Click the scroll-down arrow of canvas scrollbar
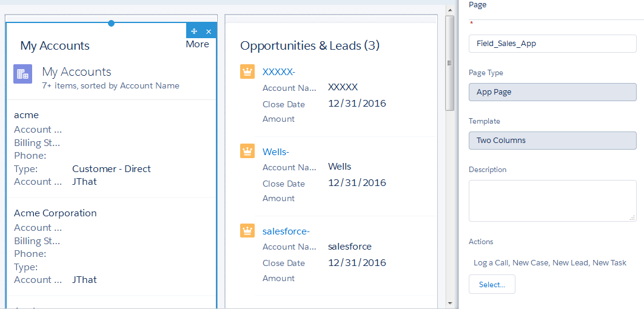644x309 pixels. click(x=449, y=302)
